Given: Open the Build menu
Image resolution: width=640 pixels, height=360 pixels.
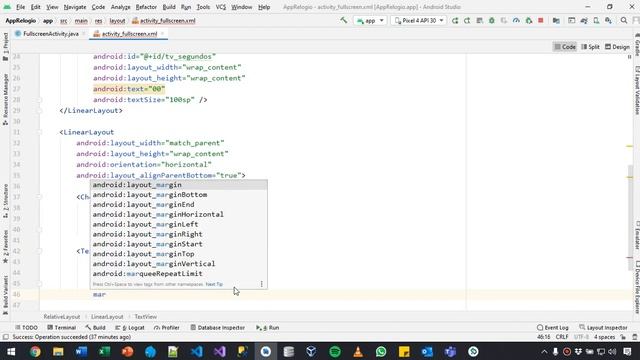Looking at the screenshot, I should point(169,7).
